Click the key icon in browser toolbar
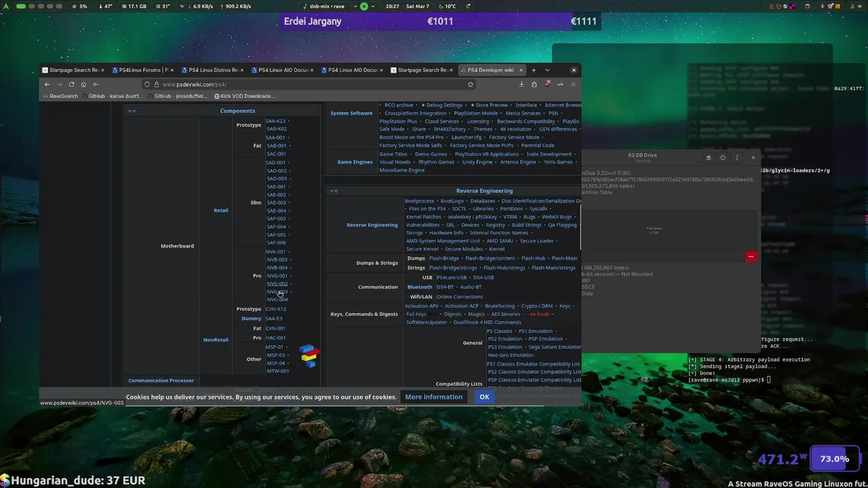 (x=96, y=84)
